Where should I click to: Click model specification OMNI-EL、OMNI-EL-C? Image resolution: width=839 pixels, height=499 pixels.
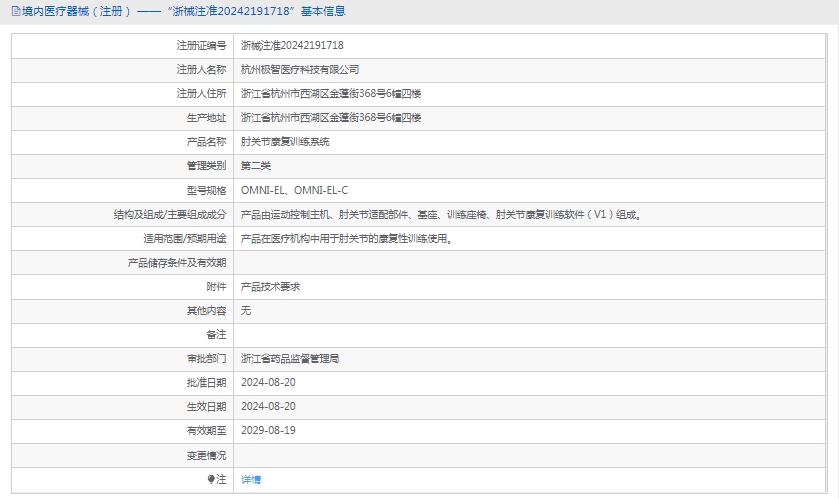click(294, 190)
